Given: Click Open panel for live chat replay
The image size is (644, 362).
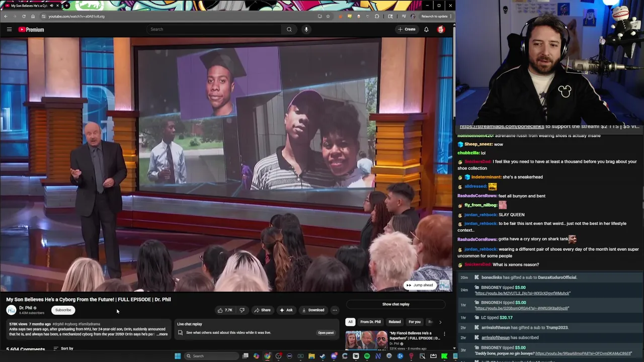Looking at the screenshot, I should pyautogui.click(x=326, y=333).
